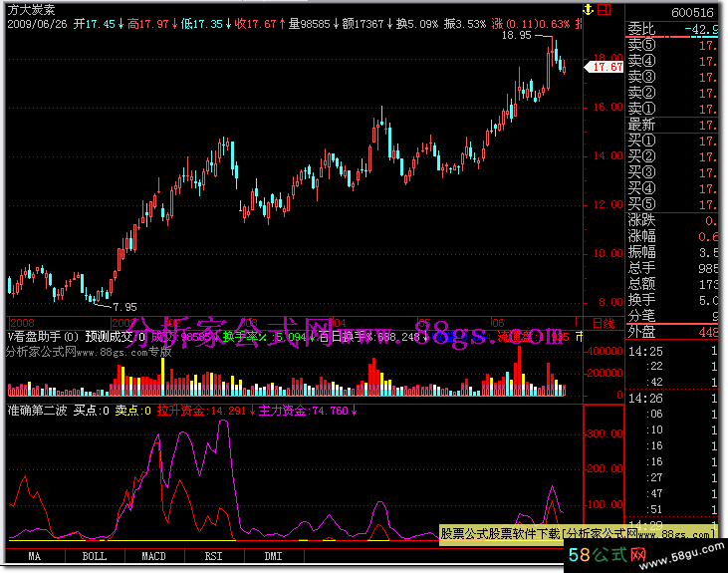Click the 买② bid row
Viewport: 728px width, 573px height.
click(x=672, y=156)
